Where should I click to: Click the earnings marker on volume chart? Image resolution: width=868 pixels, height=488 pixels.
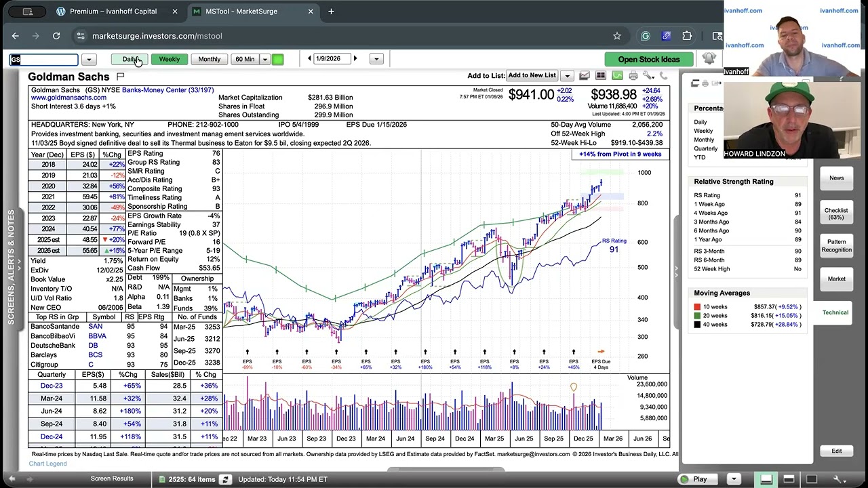[574, 388]
